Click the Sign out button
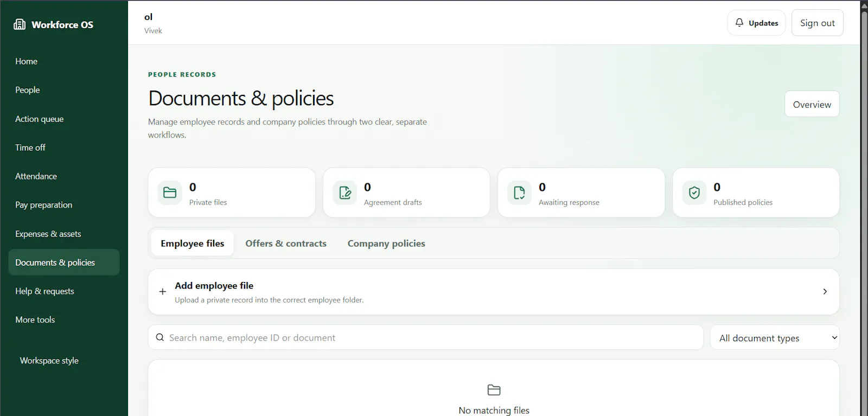 (818, 23)
